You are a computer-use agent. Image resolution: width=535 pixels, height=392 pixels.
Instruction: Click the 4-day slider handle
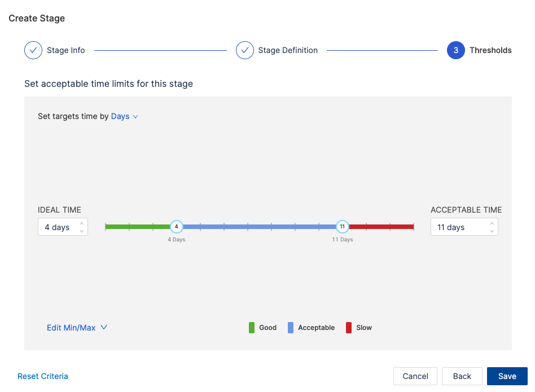pyautogui.click(x=177, y=227)
